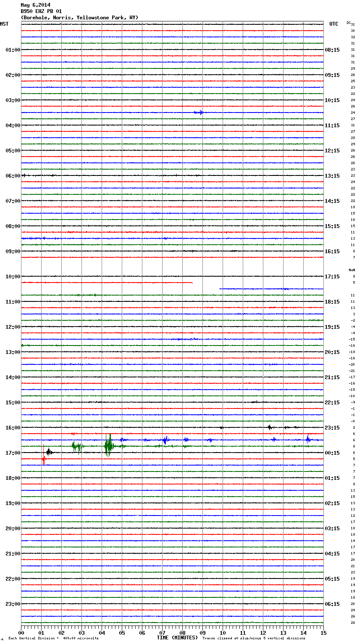Click the 10:15 UTC label
Image resolution: width=357 pixels, height=644 pixels.
pyautogui.click(x=332, y=100)
